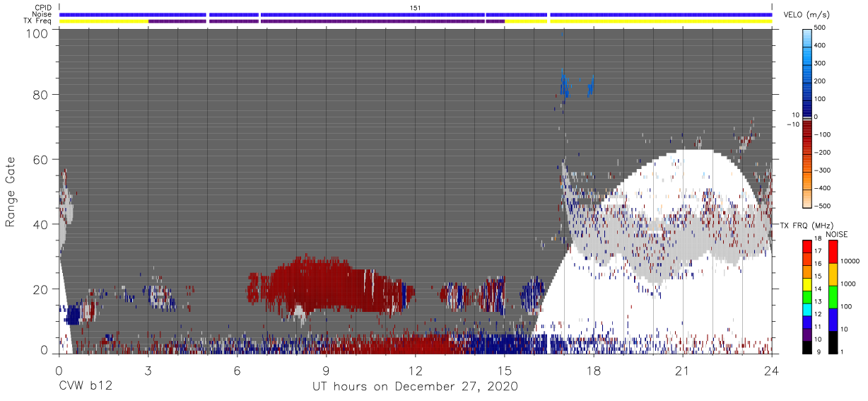This screenshot has height=401, width=868.
Task: Pick the black 9–10 MHz frequency swatch
Action: click(808, 347)
